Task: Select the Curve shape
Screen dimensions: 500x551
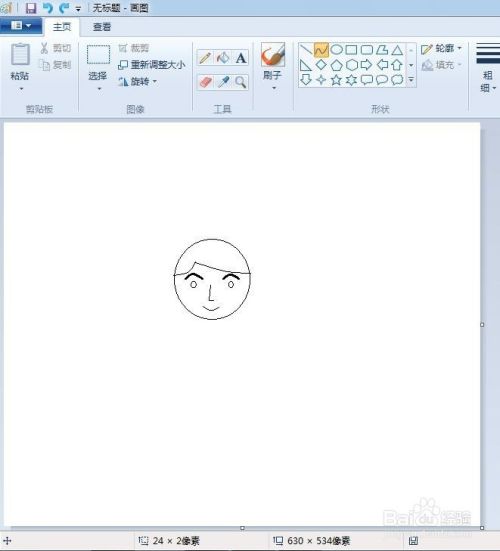Action: tap(321, 50)
